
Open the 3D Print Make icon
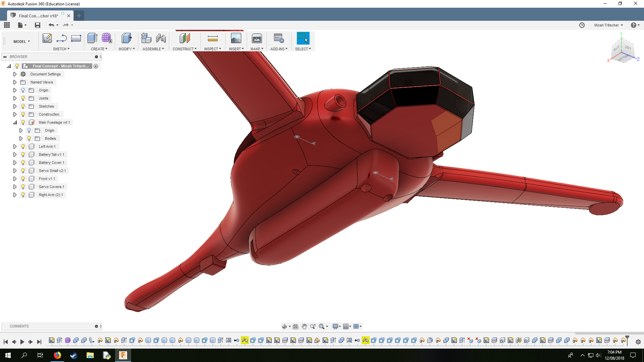257,38
